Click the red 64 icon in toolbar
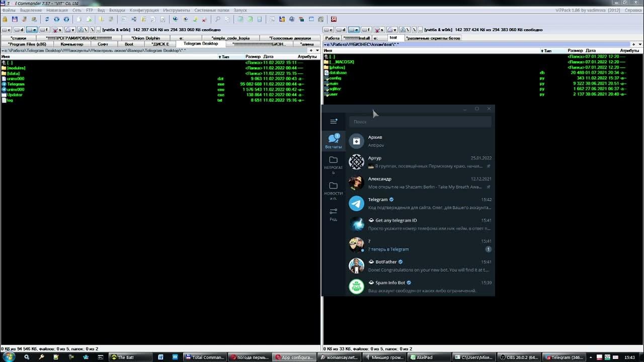This screenshot has height=362, width=644. (x=334, y=19)
